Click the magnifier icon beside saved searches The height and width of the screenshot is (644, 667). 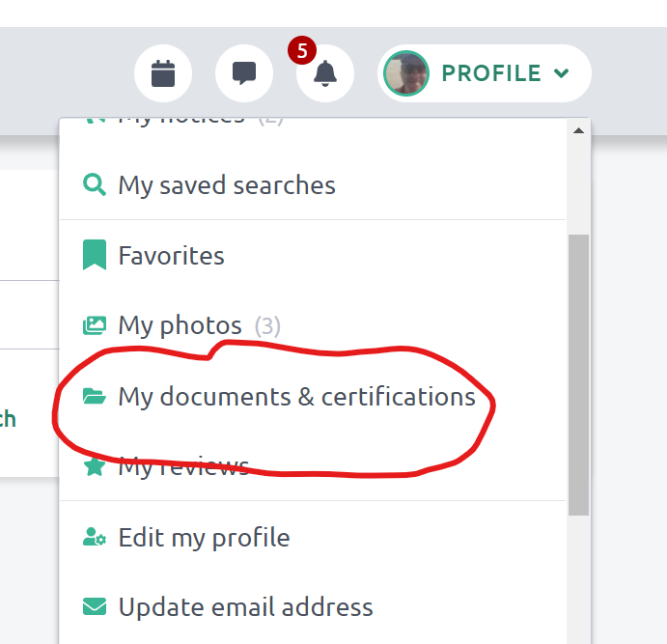tap(94, 185)
